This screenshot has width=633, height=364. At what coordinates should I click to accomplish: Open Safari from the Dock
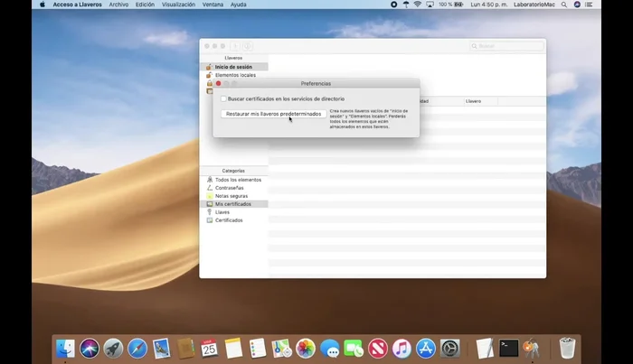(137, 348)
